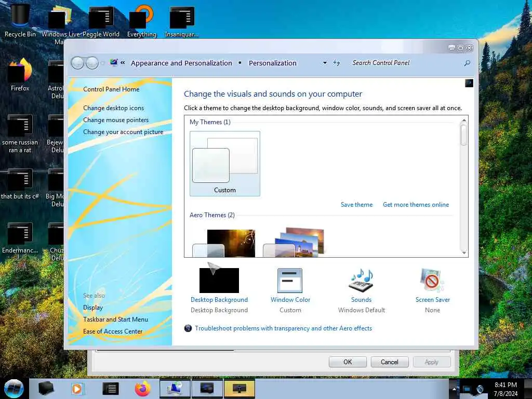Click Change mouse pointers
This screenshot has width=532, height=399.
(x=116, y=120)
